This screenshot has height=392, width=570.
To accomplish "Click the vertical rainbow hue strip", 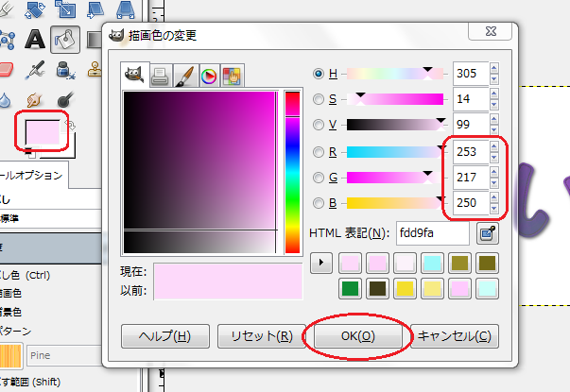I will (x=292, y=172).
